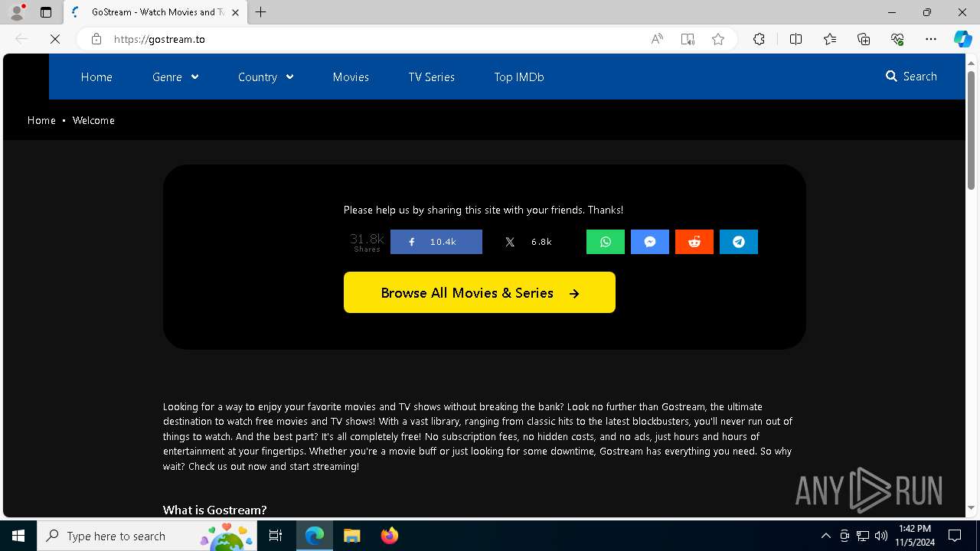Open Read aloud in address bar

click(x=657, y=39)
